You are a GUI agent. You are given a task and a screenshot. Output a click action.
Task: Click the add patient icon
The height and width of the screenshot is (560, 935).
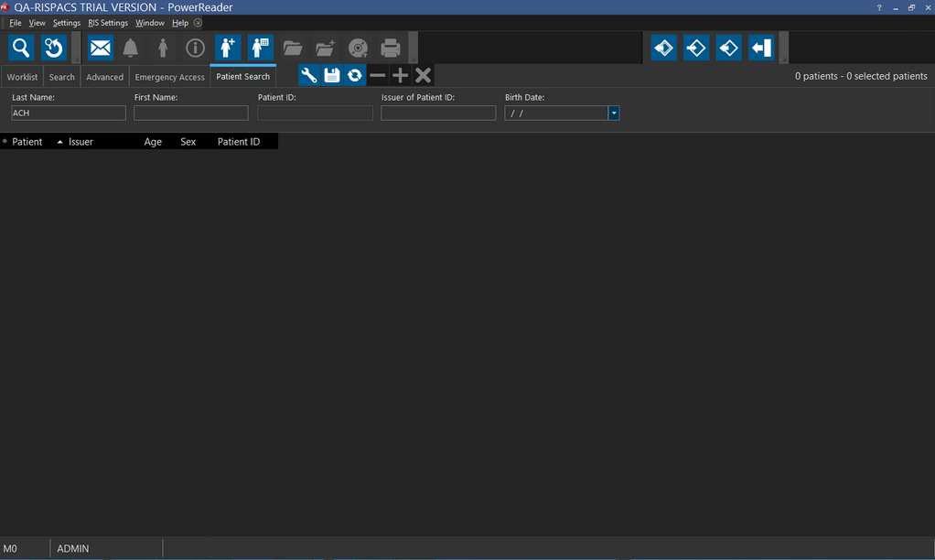coord(228,48)
